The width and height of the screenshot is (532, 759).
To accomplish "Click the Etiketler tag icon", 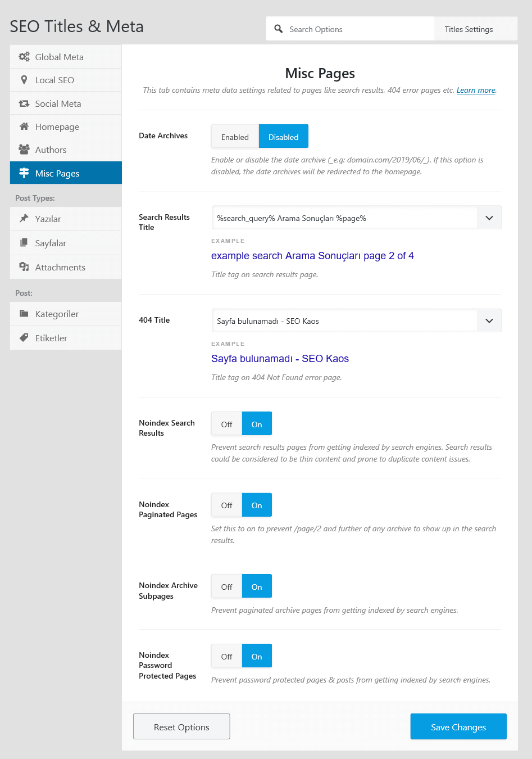I will (x=24, y=338).
